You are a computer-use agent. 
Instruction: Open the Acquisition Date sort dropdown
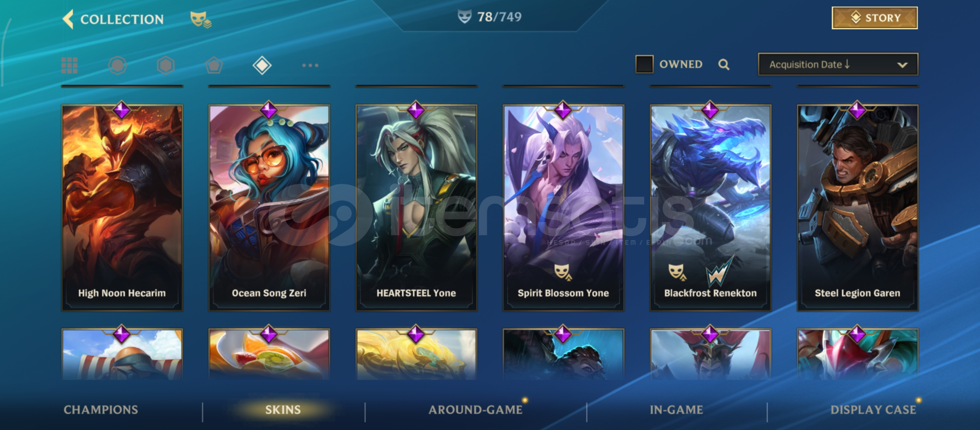click(x=838, y=64)
